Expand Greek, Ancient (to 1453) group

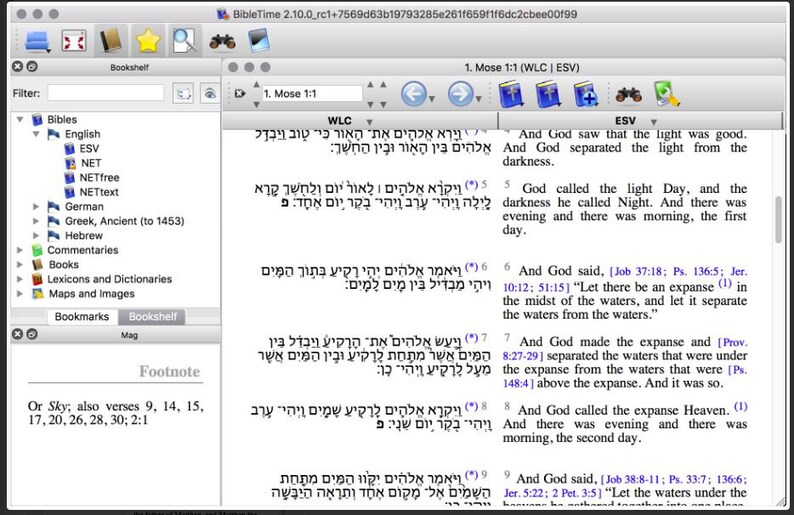(x=36, y=221)
